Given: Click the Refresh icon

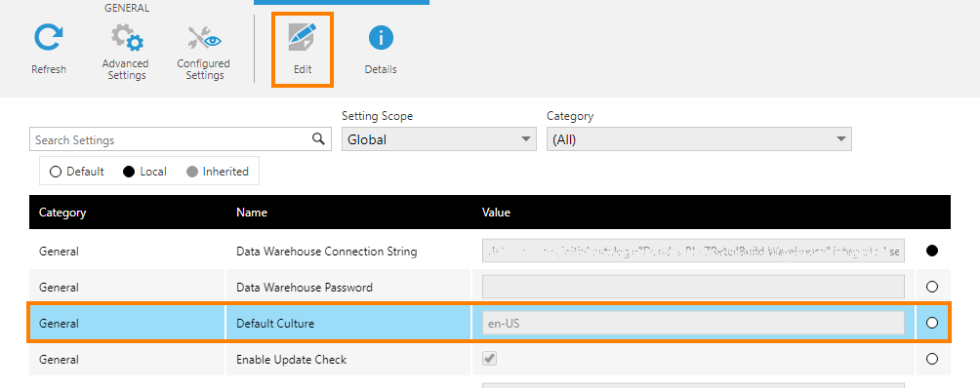Looking at the screenshot, I should click(48, 37).
